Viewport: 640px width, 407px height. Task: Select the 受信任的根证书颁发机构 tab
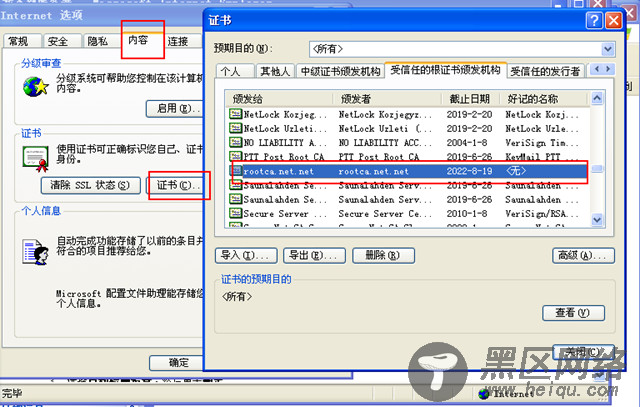click(x=445, y=70)
